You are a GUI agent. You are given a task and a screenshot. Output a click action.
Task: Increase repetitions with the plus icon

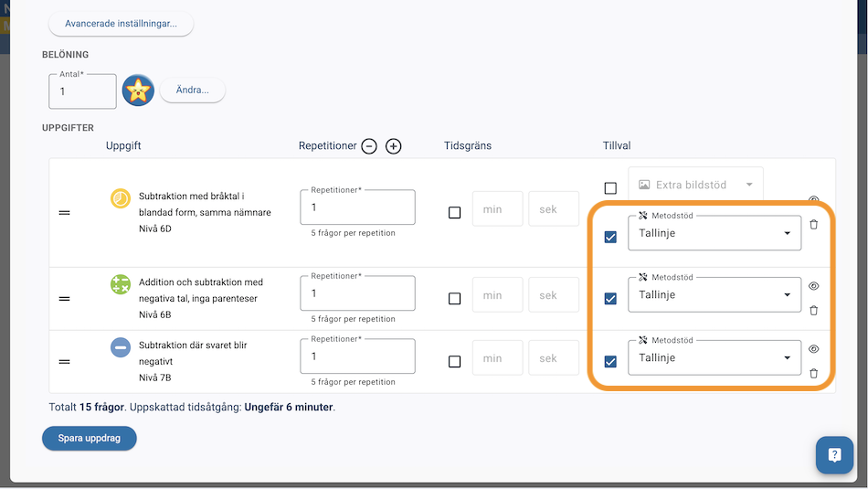[x=394, y=146]
